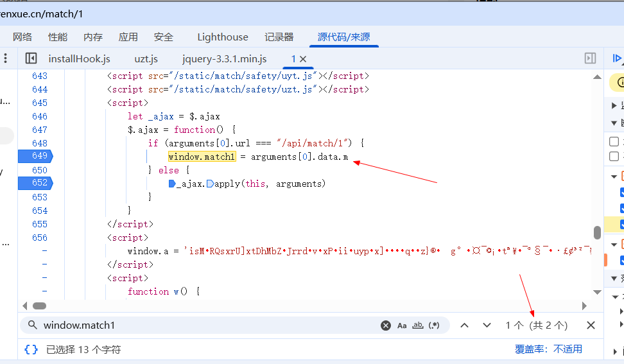Click the scroll up arrow of the editor

[597, 76]
